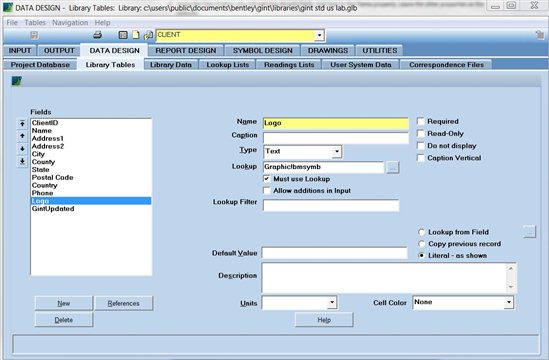Select Copy previous record option
Screen dimensions: 549x360
pyautogui.click(x=422, y=244)
